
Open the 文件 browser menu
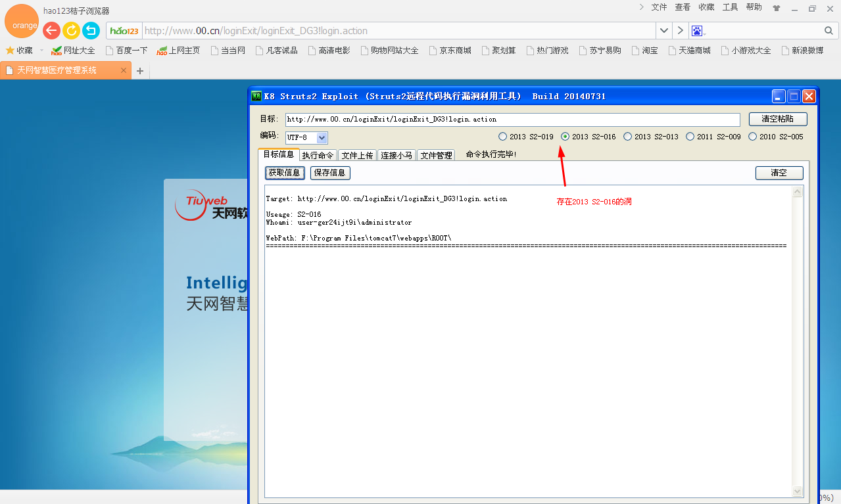coord(659,7)
